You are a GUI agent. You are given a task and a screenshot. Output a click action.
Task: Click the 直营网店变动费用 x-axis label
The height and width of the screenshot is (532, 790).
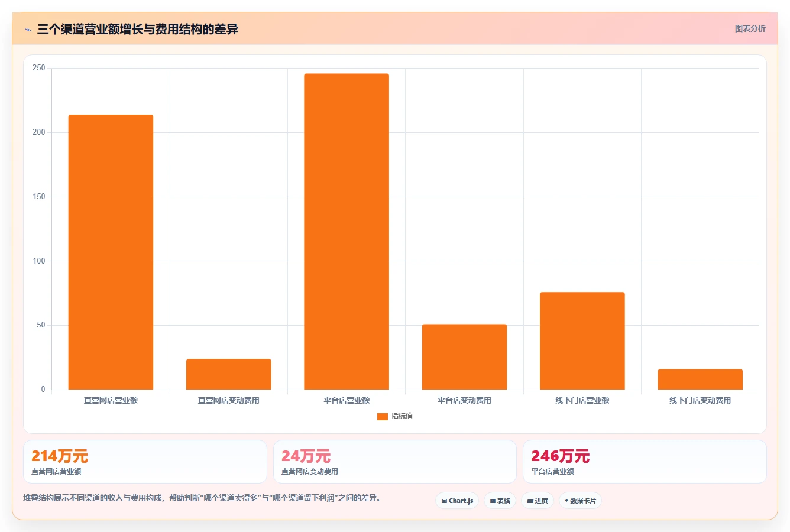(x=229, y=401)
